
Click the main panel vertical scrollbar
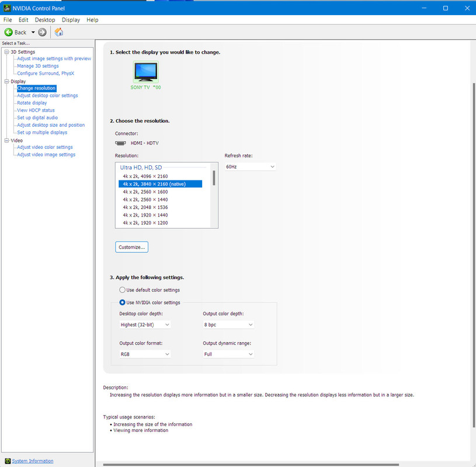pos(474,255)
